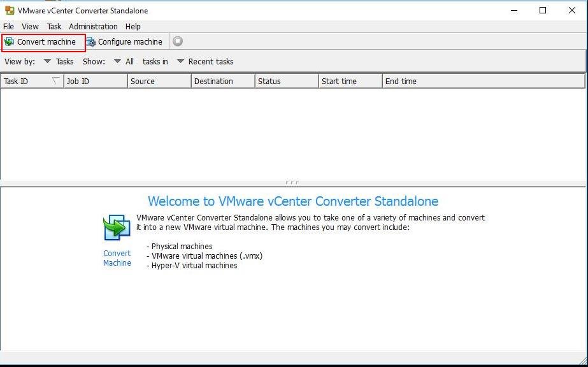Close the VMware Converter window
This screenshot has width=588, height=367.
tap(572, 10)
